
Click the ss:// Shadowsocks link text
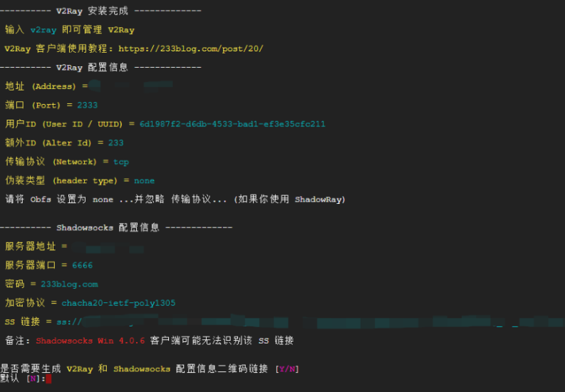pyautogui.click(x=74, y=322)
